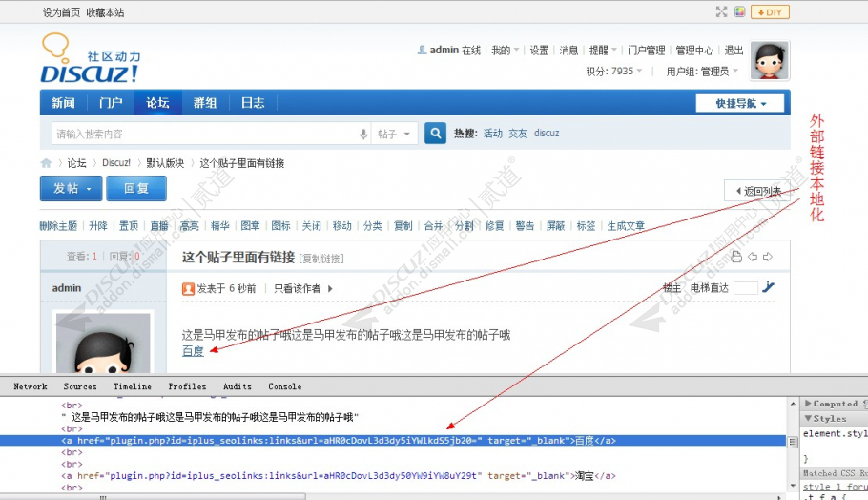
Task: Select the 论坛 nav tab
Action: pos(157,102)
